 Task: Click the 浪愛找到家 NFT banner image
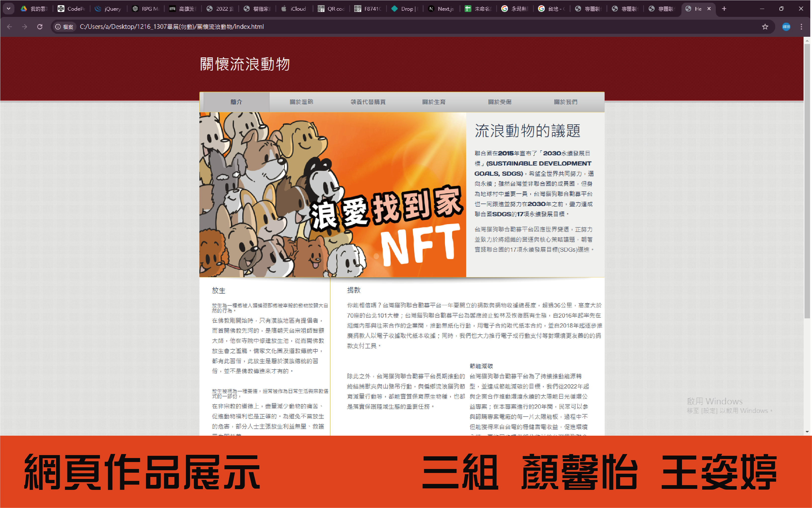click(332, 195)
